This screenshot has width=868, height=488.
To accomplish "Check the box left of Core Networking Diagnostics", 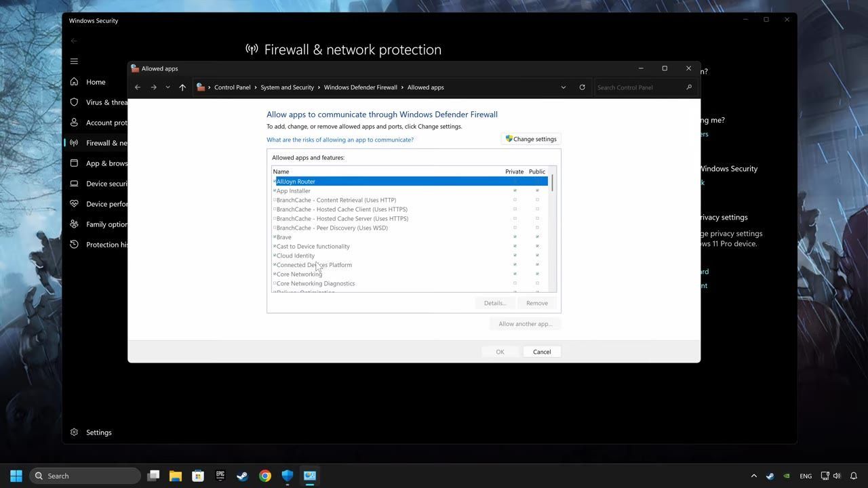I will 275,283.
